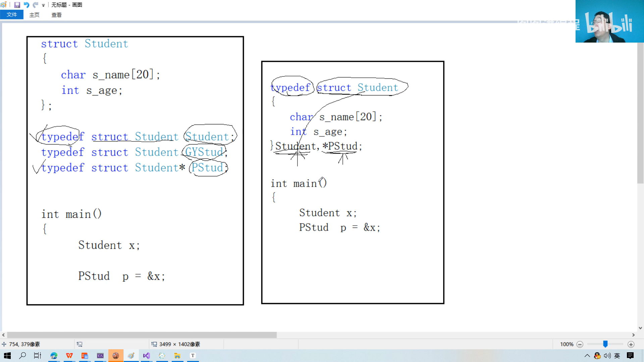Click the zoom level slider handle
Viewport: 644px width, 362px height.
pyautogui.click(x=605, y=344)
